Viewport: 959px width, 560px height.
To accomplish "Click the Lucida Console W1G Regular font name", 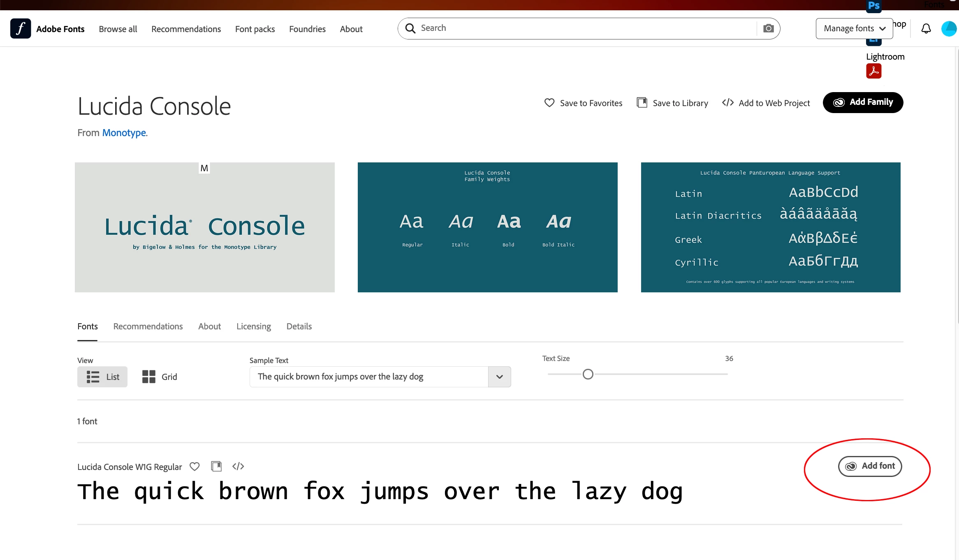I will [130, 467].
